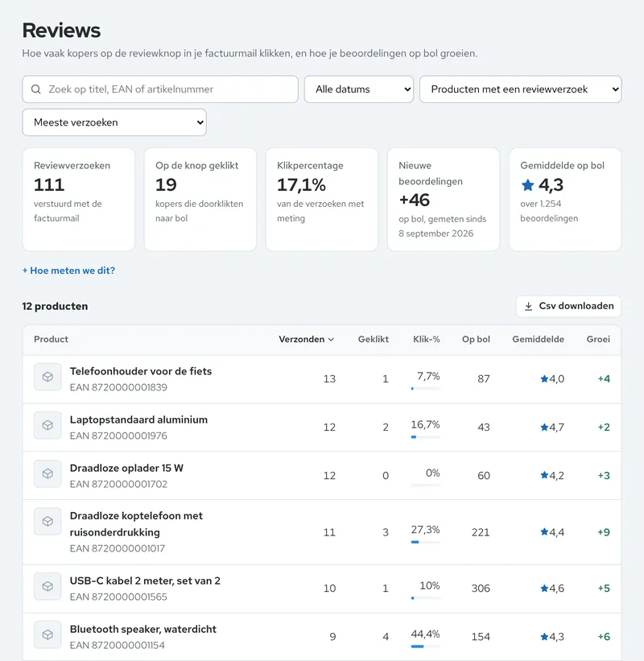Viewport: 644px width, 661px height.
Task: Click the Op de knop geklikt card
Action: 200,200
